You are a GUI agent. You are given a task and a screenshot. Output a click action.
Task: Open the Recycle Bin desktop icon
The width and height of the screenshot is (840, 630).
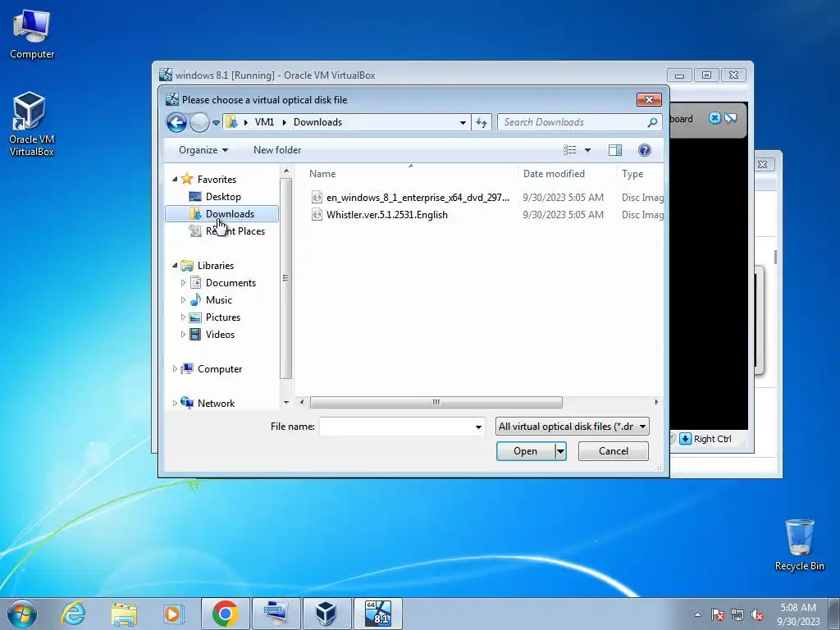799,545
